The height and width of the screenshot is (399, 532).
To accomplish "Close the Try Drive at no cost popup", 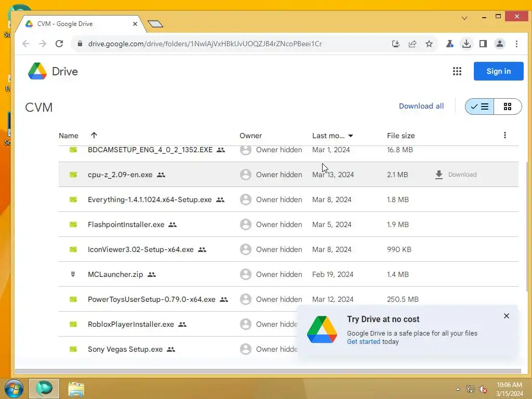I will [x=506, y=316].
